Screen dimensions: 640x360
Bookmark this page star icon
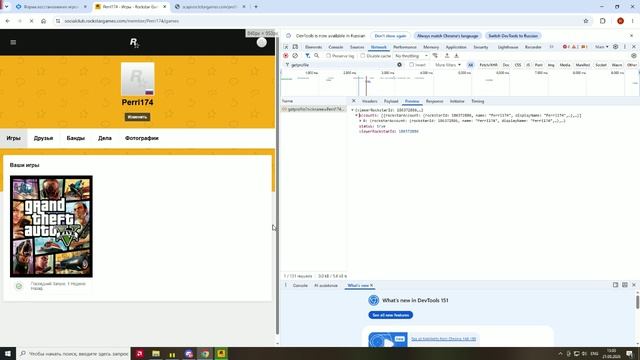[586, 21]
